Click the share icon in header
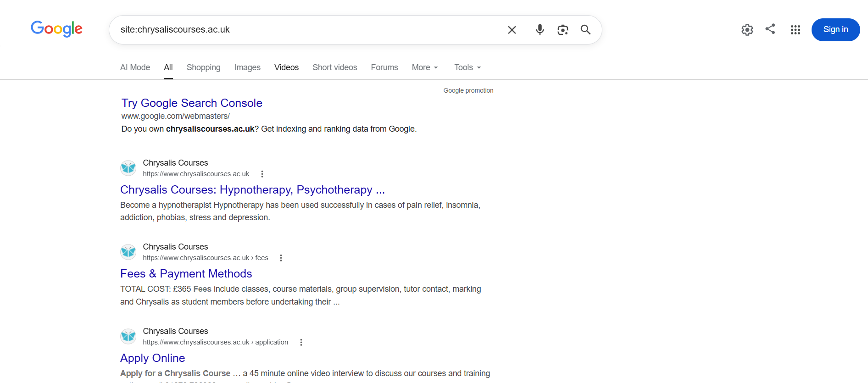868x383 pixels. point(770,29)
